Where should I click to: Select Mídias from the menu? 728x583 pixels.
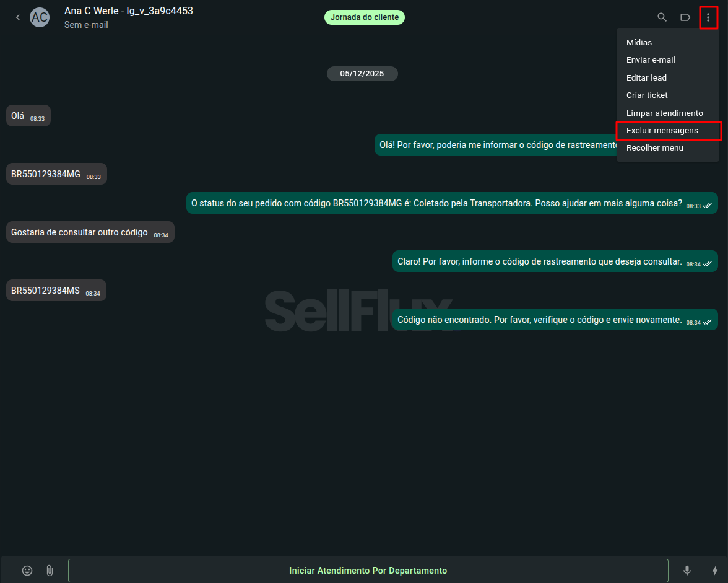pos(639,43)
